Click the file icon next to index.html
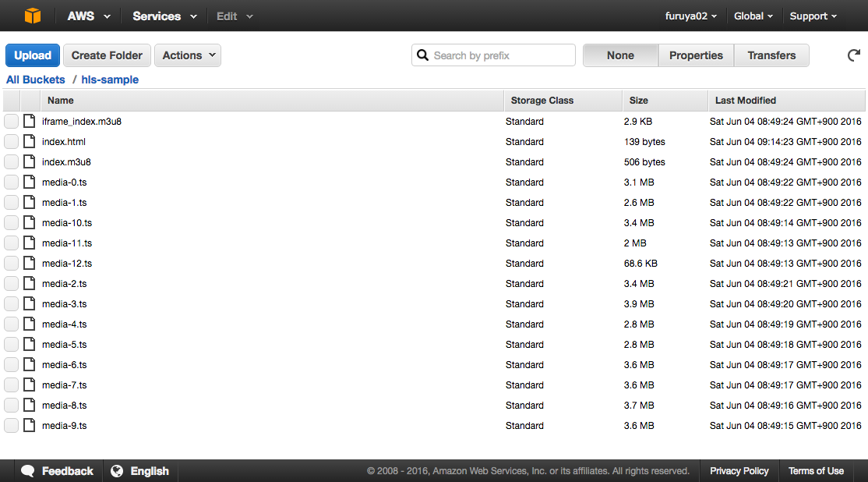 tap(30, 142)
